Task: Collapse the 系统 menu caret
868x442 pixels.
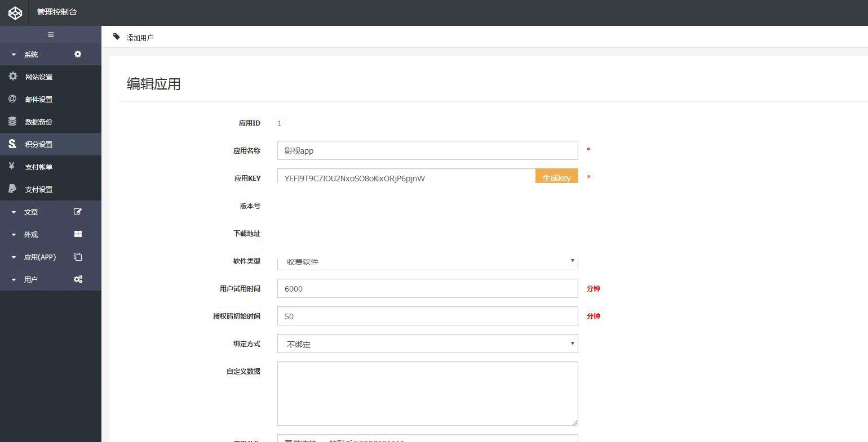Action: tap(14, 55)
